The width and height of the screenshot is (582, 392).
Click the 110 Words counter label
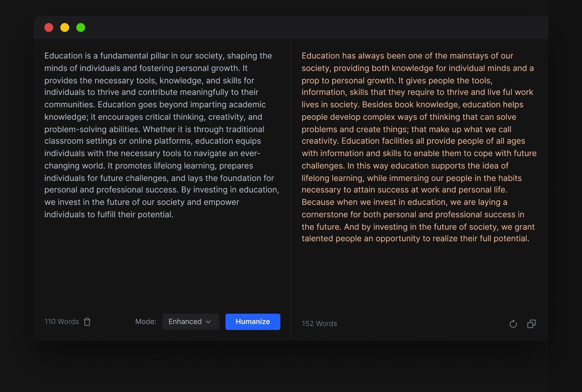(x=61, y=321)
